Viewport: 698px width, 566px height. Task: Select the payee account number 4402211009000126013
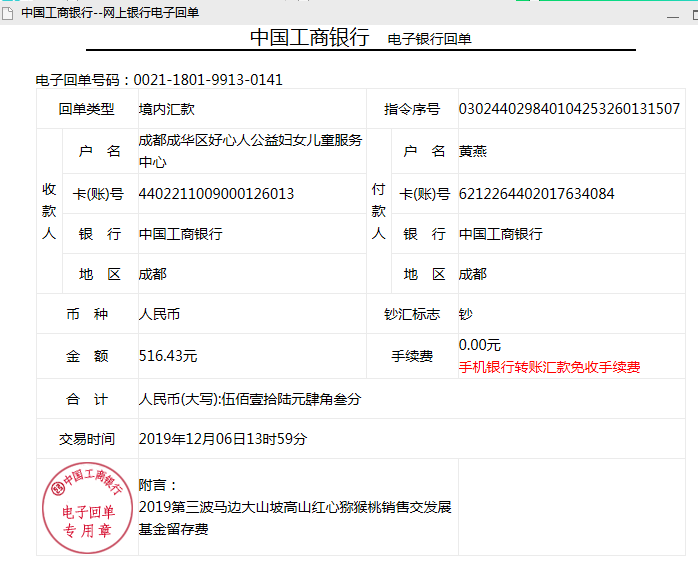point(216,194)
